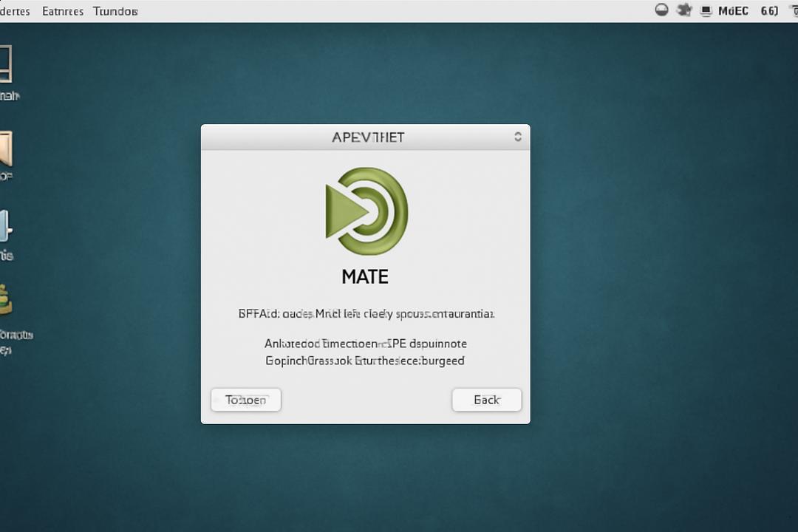Image resolution: width=798 pixels, height=532 pixels.
Task: Click the line beginning 'BFFAtd:' in dialog
Action: [366, 314]
